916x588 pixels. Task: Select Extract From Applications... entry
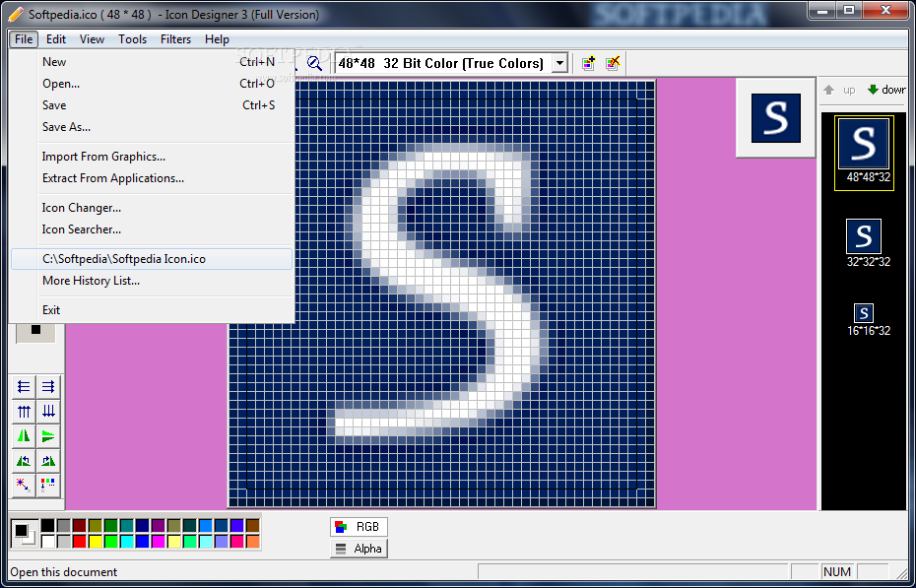pos(152,178)
